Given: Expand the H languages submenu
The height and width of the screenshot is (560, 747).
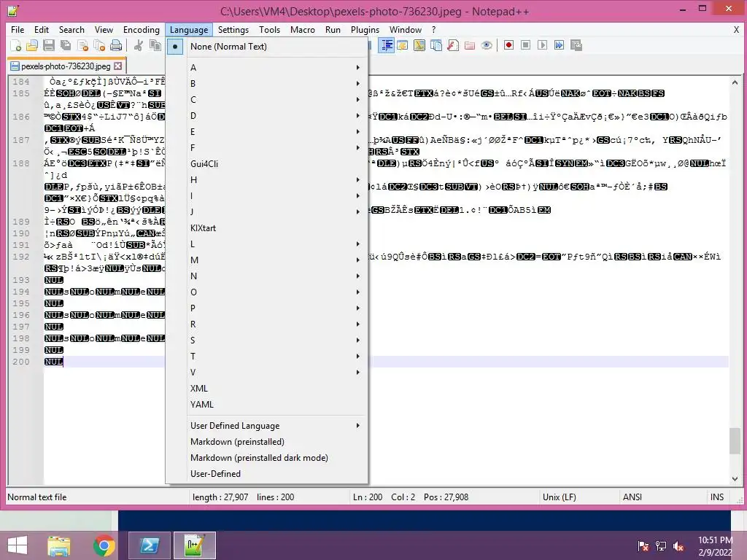Looking at the screenshot, I should point(267,180).
